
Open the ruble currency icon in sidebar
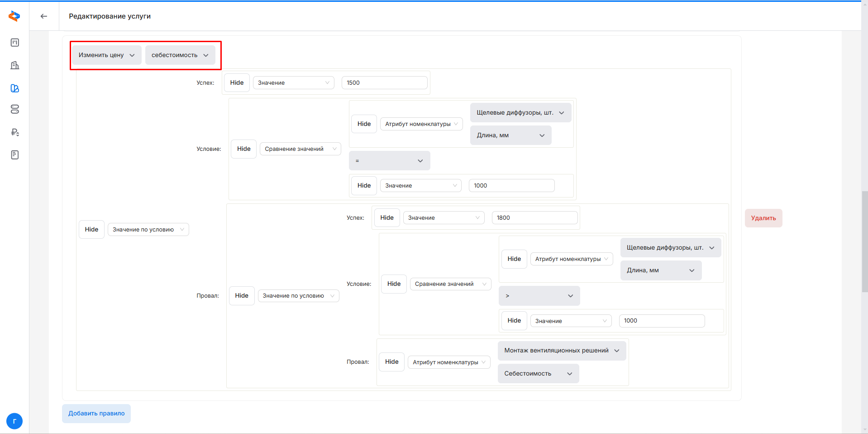pyautogui.click(x=15, y=132)
